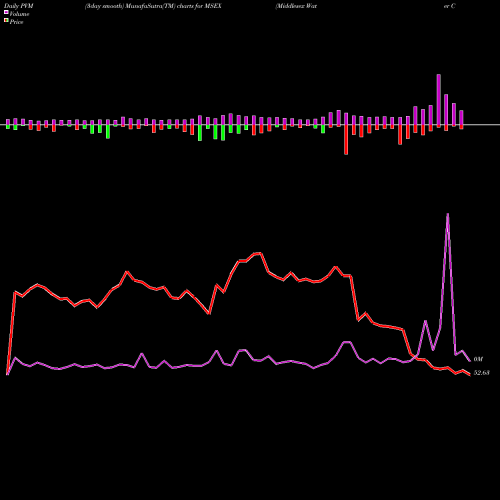
Task: Click the MunafaSutra charts for MSEX heading
Action: point(153,6)
